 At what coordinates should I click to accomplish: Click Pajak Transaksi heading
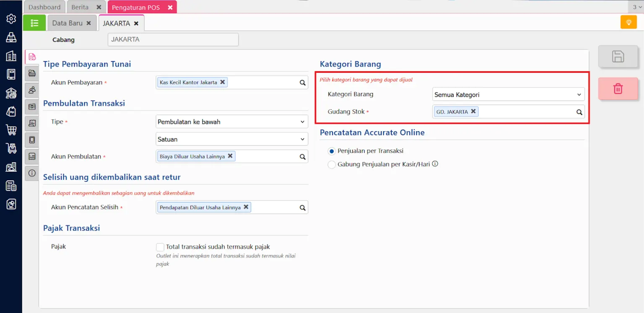click(72, 228)
